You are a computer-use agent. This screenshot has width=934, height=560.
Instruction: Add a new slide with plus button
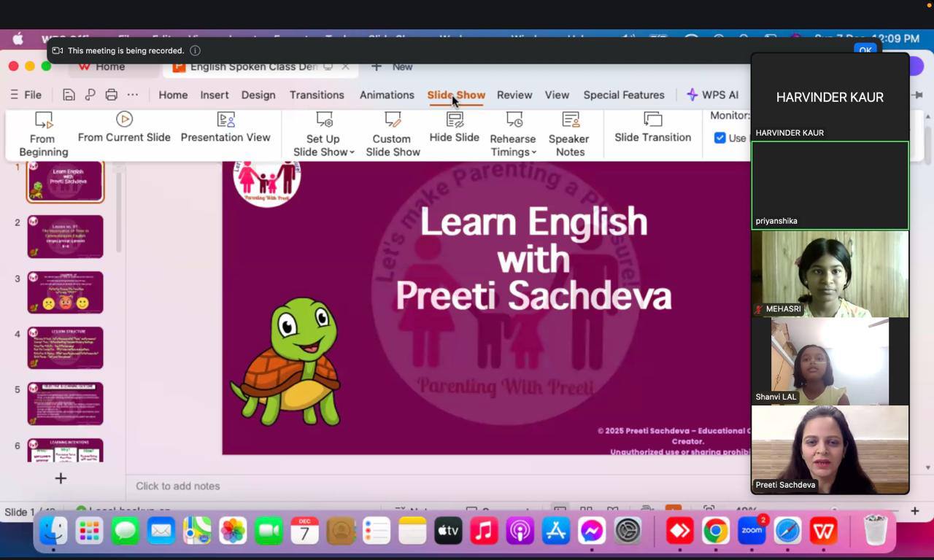61,478
